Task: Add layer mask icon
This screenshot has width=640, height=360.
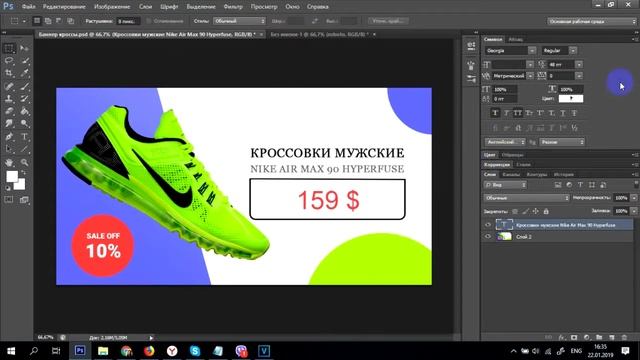Action: click(574, 338)
